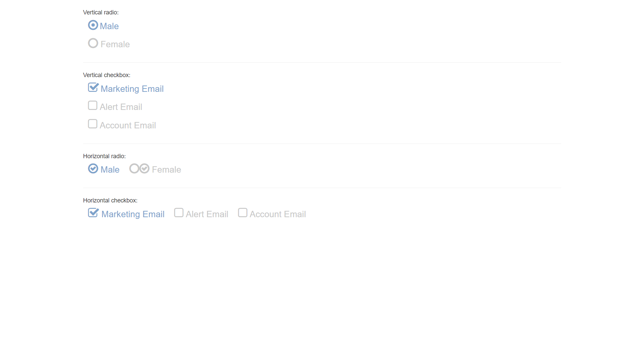The image size is (644, 362).
Task: Select the Female vertical radio button
Action: [93, 43]
